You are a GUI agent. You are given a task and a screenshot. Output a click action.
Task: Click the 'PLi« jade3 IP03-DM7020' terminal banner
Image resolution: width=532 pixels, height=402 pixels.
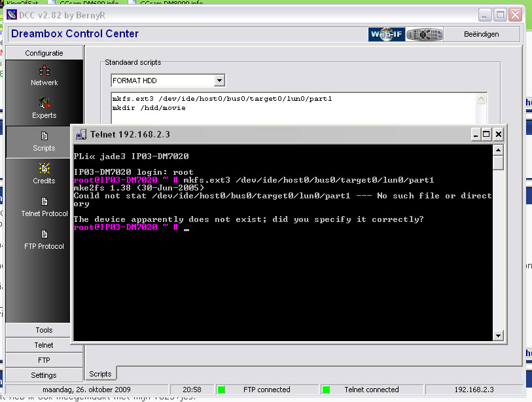132,156
